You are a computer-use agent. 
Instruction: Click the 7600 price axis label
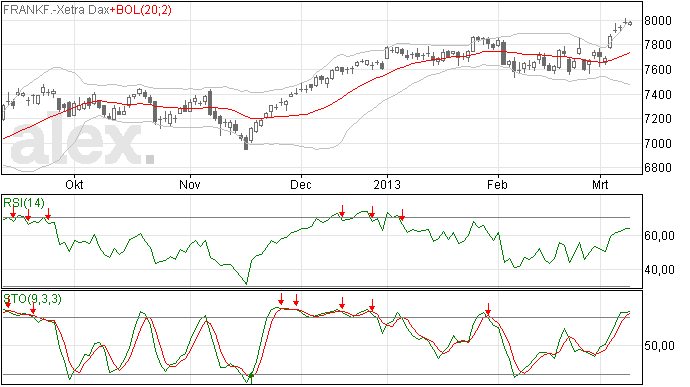[657, 70]
